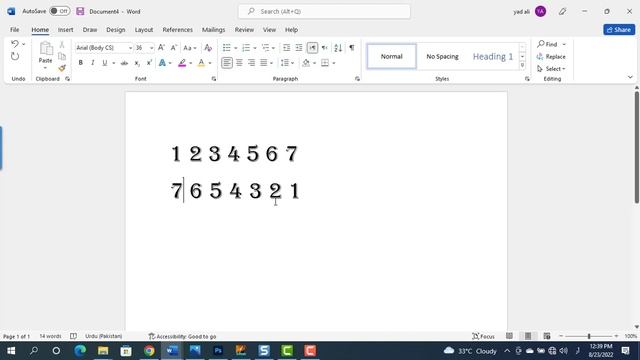The height and width of the screenshot is (360, 640).
Task: Open the font size dropdown
Action: coord(151,48)
